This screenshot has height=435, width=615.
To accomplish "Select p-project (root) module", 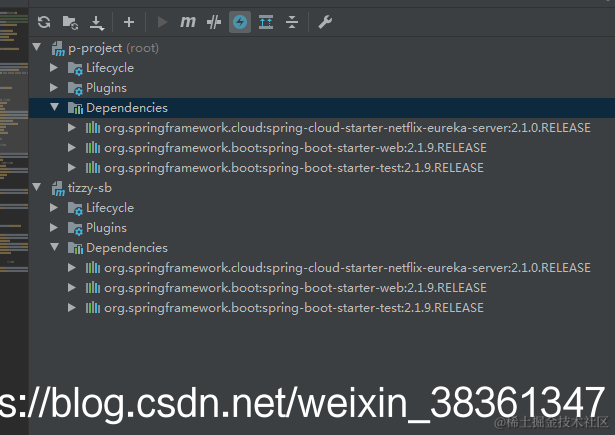I will 113,48.
